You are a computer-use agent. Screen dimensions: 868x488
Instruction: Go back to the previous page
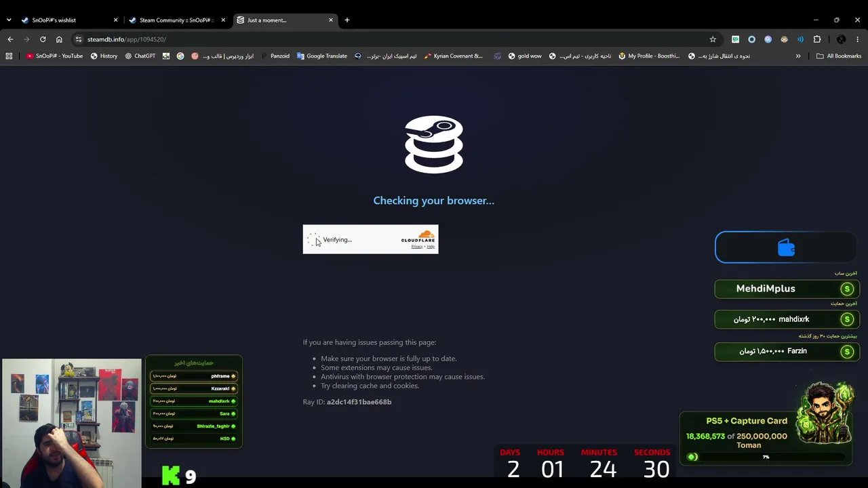10,39
